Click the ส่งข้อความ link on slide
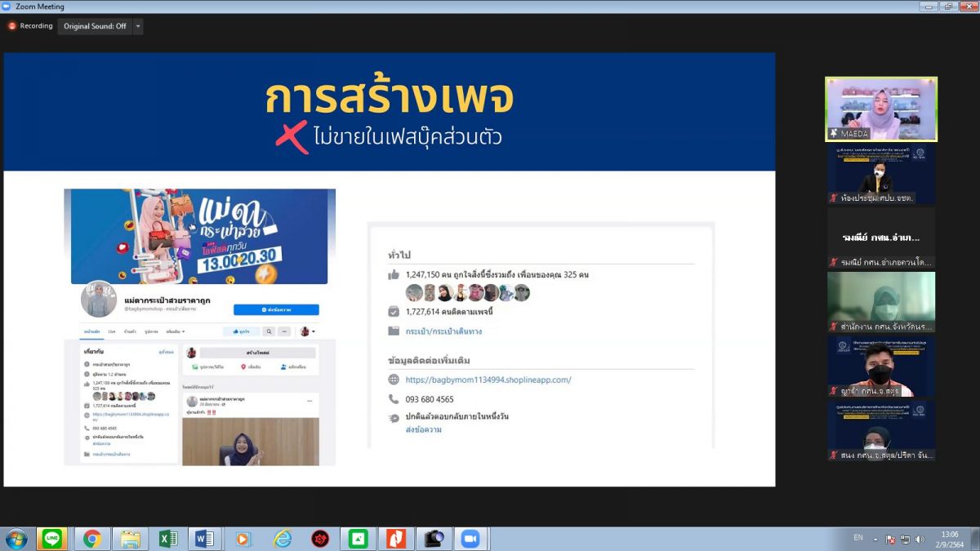Screen dimensions: 980x551 [x=423, y=429]
